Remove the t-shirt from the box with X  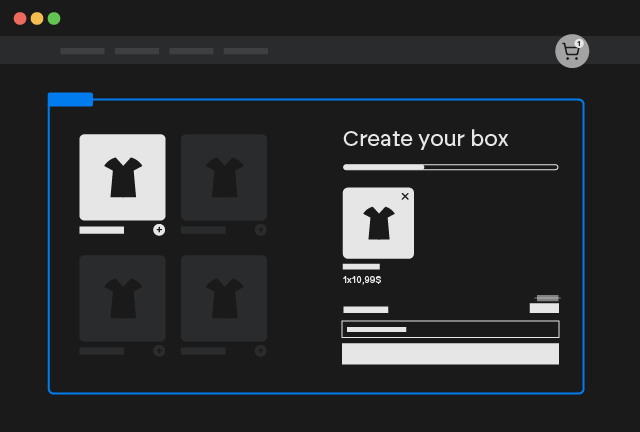tap(405, 197)
